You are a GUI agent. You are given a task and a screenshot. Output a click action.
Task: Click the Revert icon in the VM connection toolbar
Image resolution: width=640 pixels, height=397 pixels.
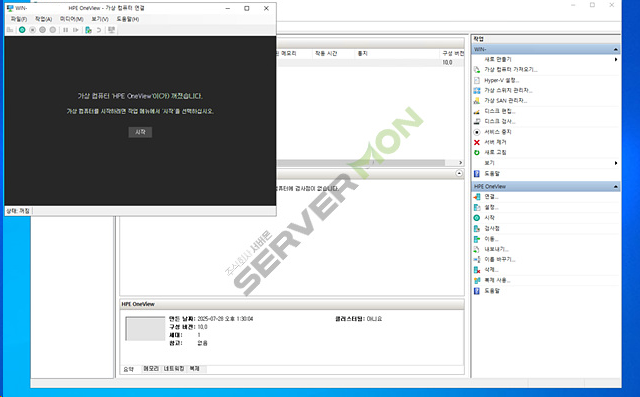(x=98, y=30)
